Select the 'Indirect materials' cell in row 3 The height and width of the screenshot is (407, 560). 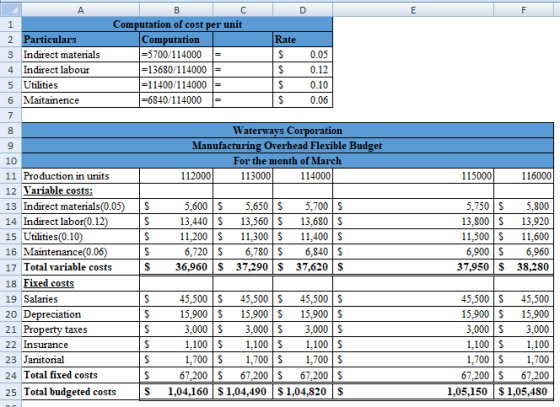pyautogui.click(x=81, y=55)
